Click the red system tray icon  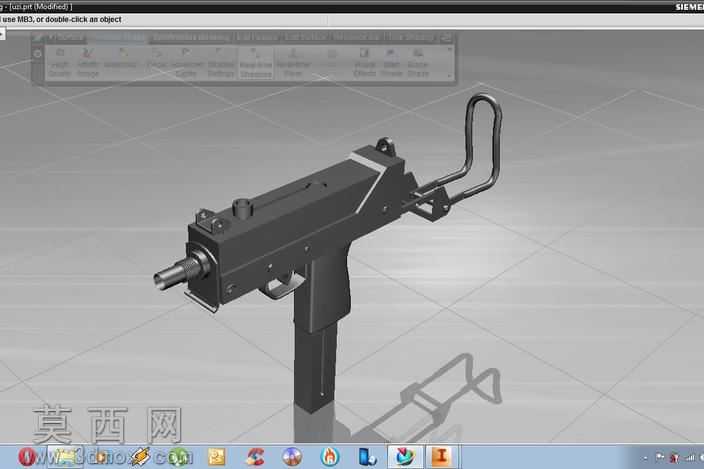674,458
